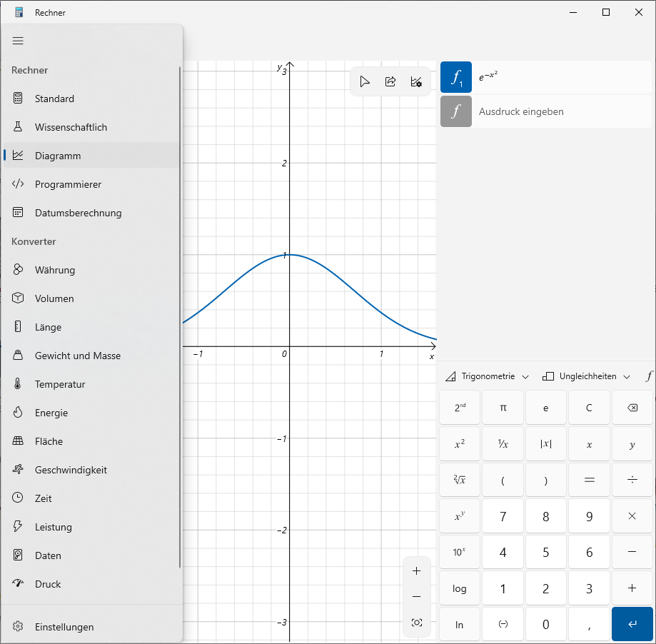Insert a closing parenthesis
Image resolution: width=656 pixels, height=644 pixels.
point(546,480)
